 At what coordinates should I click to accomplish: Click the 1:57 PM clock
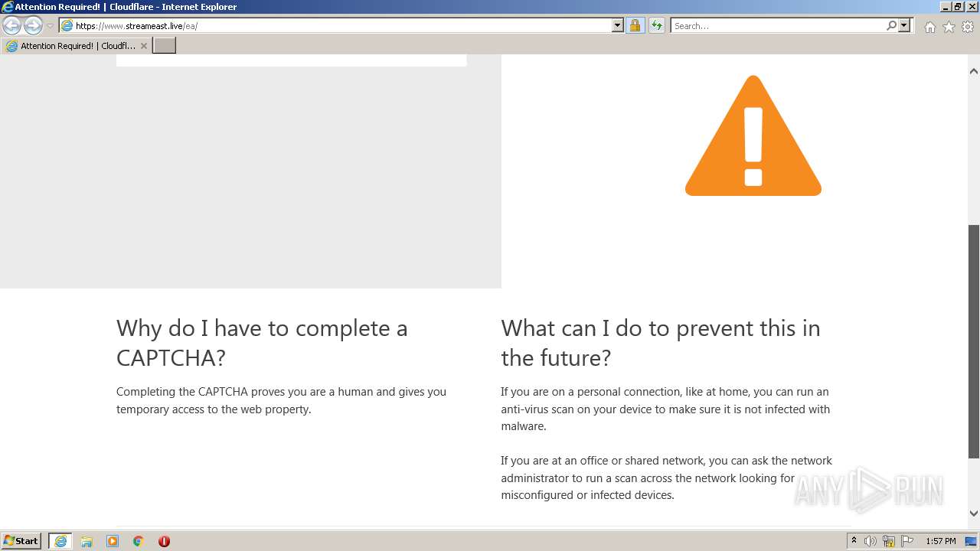[940, 541]
